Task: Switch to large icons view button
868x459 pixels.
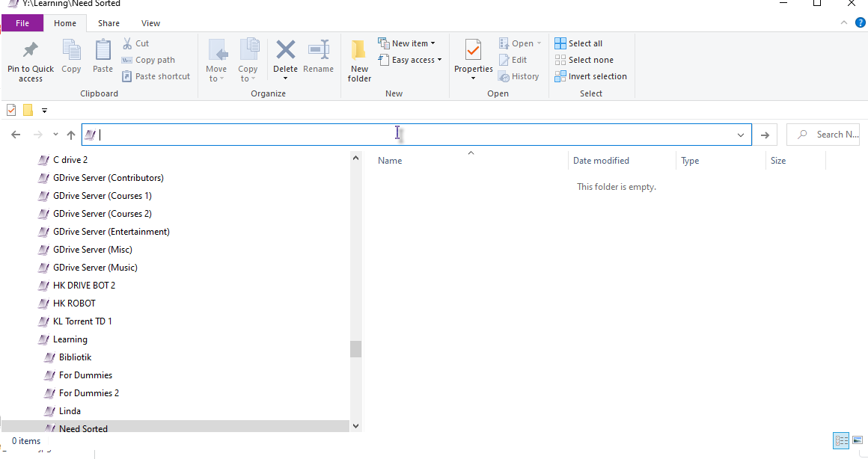Action: (x=858, y=440)
